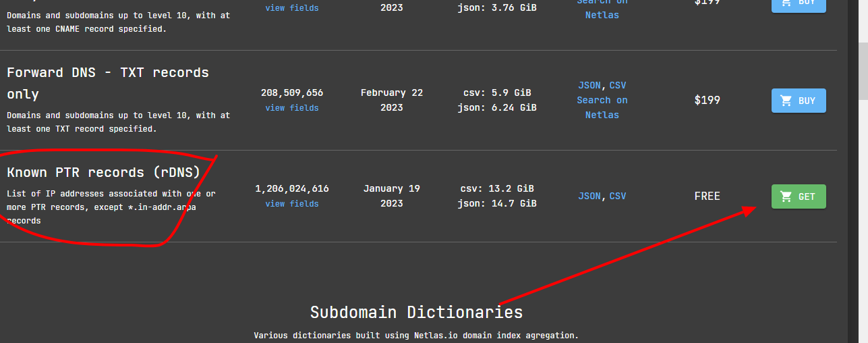868x343 pixels.
Task: Open Netlas search link in CNAME row
Action: (x=602, y=9)
